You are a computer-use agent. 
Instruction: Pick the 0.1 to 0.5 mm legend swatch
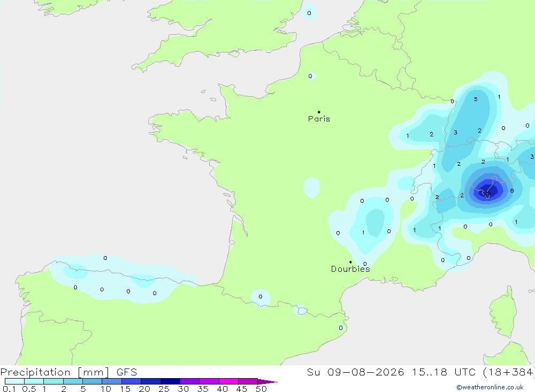(14, 381)
